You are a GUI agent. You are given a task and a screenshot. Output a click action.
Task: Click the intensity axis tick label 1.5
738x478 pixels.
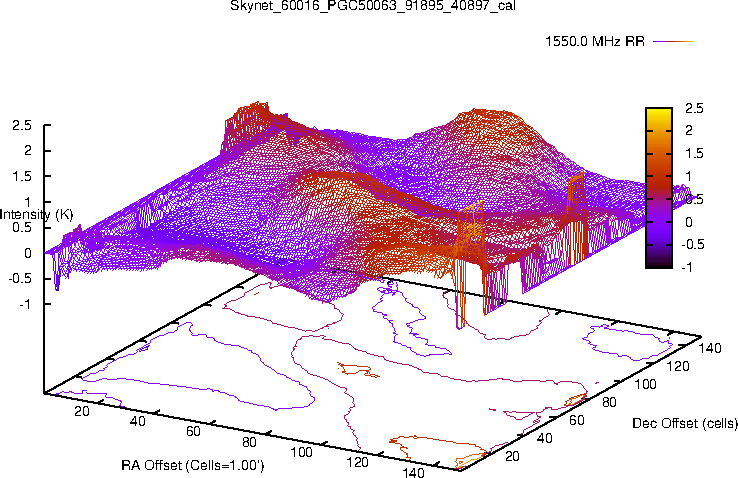[22, 176]
